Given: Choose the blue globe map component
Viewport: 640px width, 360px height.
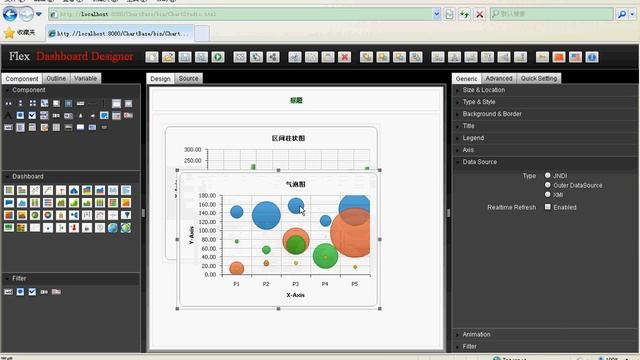Looking at the screenshot, I should click(x=113, y=228).
